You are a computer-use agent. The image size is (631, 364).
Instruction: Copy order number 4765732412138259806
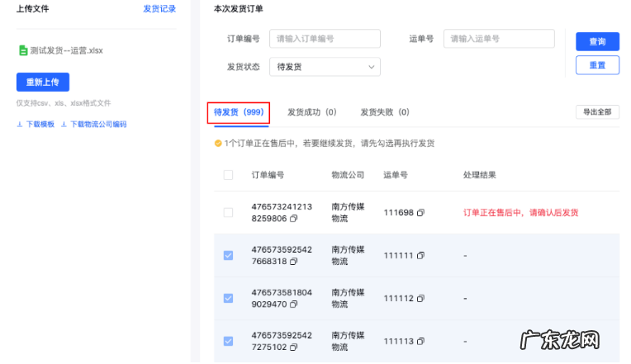coord(294,219)
